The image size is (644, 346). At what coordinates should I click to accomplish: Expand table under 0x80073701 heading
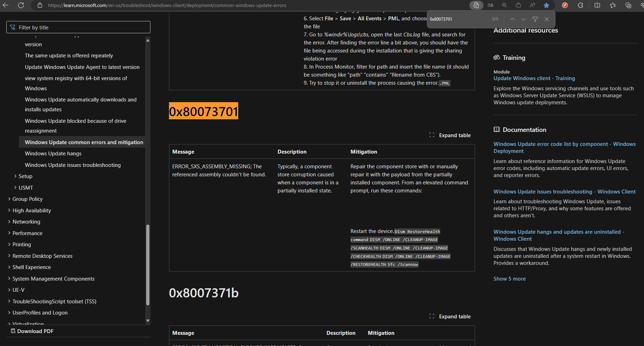tap(450, 135)
